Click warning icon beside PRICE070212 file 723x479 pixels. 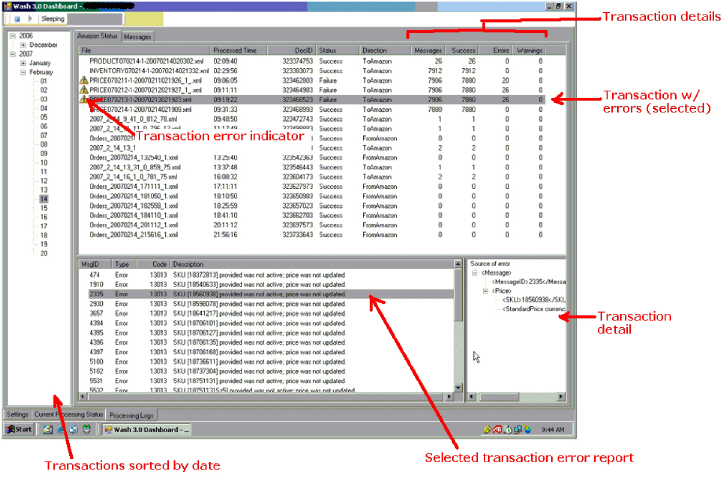coord(84,90)
